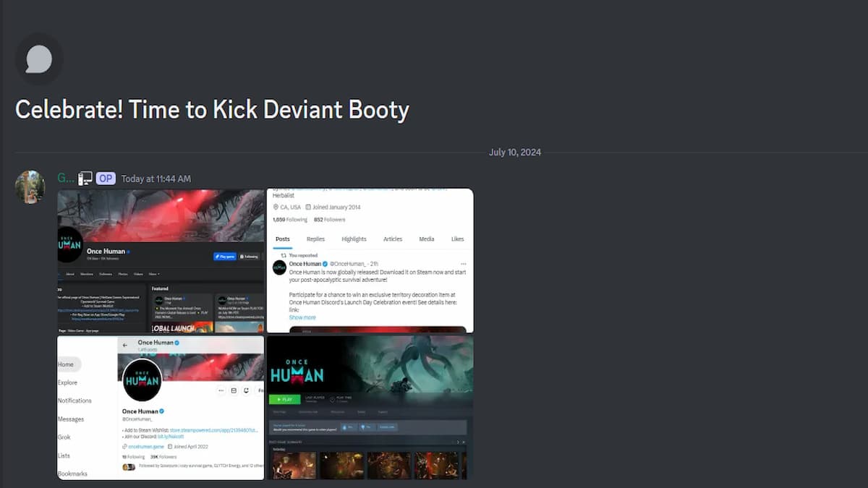
Task: Open the three-dot menu on the tweet
Action: (464, 264)
